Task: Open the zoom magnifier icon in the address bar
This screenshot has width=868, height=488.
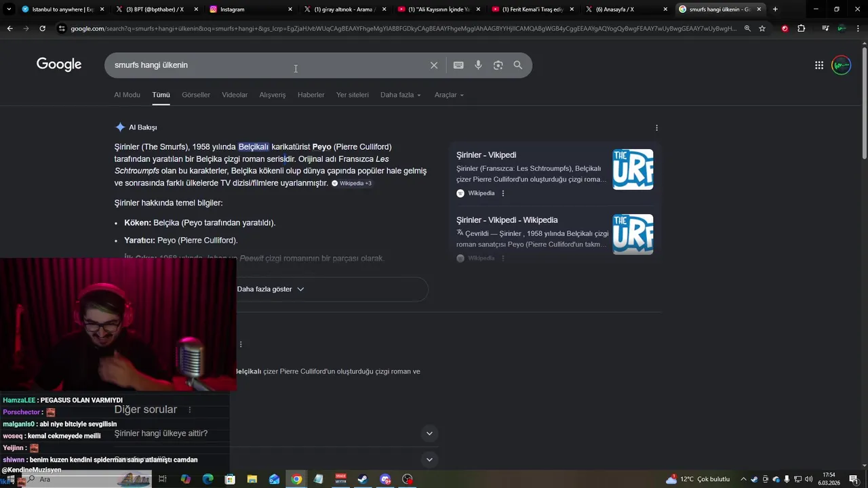Action: click(x=747, y=28)
